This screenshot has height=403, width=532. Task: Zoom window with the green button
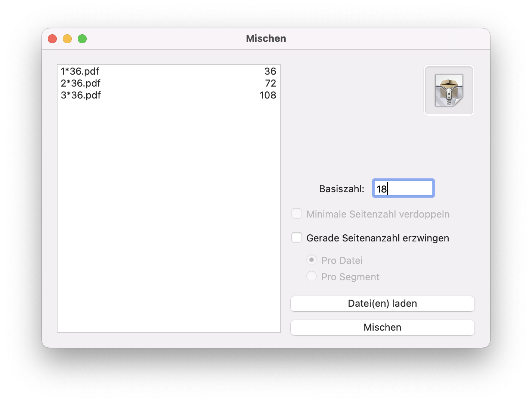coord(82,39)
